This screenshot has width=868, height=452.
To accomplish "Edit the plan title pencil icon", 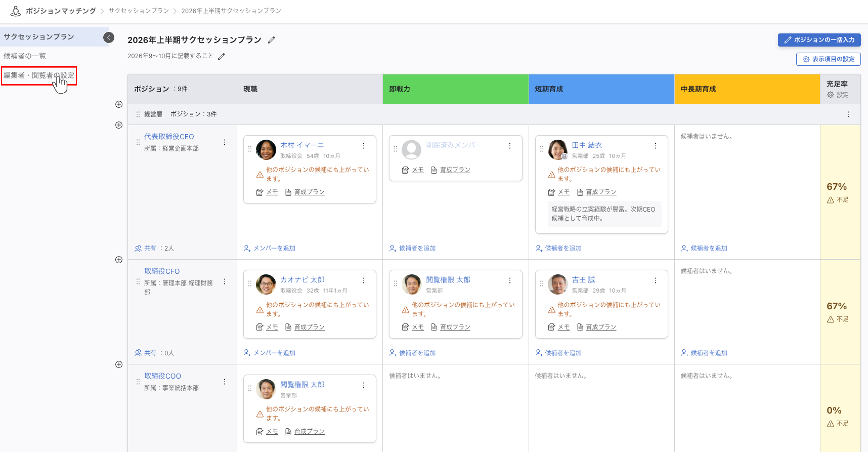I will [271, 40].
